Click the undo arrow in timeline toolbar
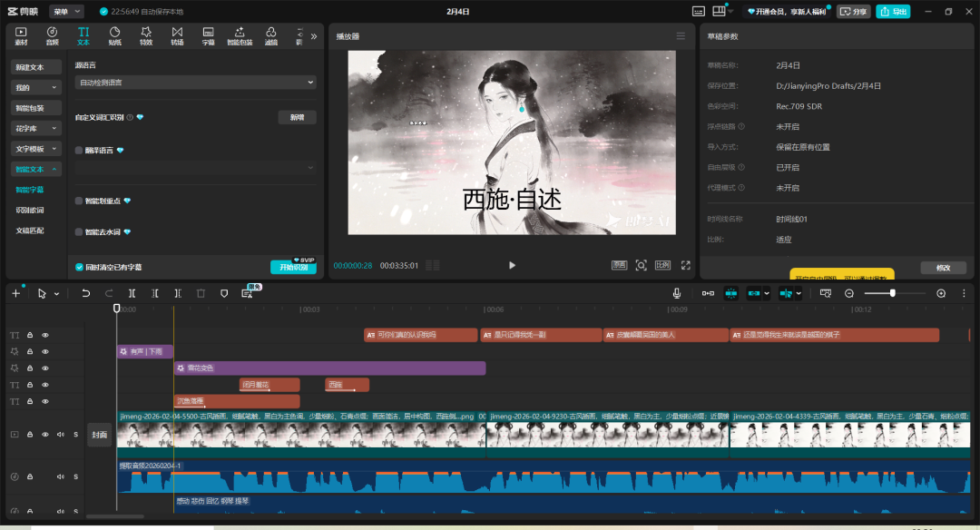 (86, 293)
